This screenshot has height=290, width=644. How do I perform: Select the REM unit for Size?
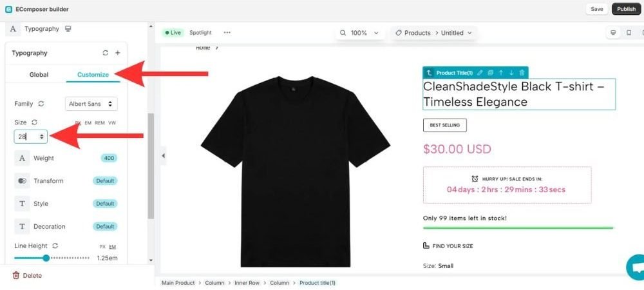coord(100,123)
